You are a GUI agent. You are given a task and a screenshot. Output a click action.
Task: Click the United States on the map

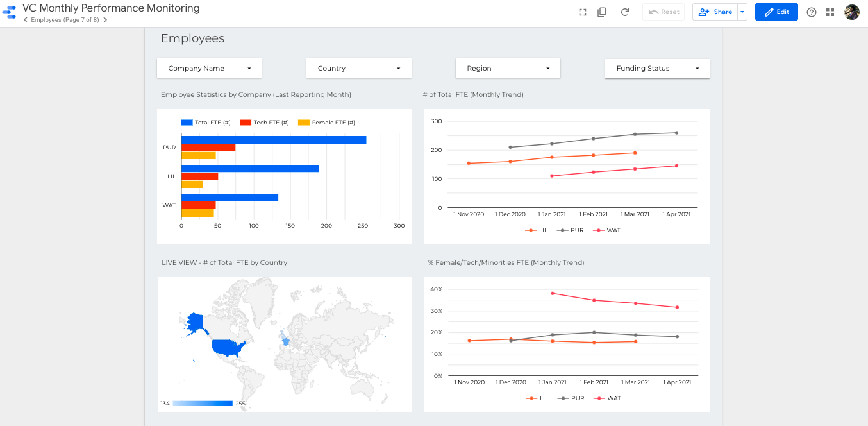point(228,348)
